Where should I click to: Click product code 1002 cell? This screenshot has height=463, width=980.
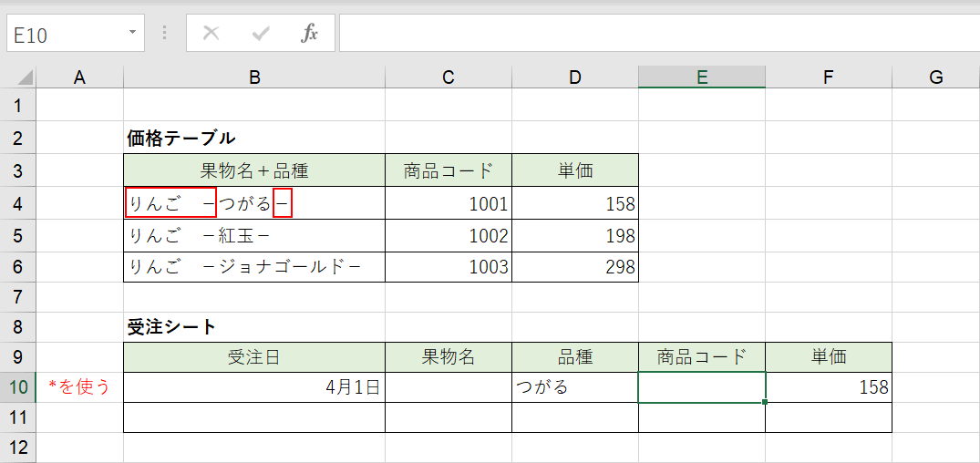pos(449,235)
